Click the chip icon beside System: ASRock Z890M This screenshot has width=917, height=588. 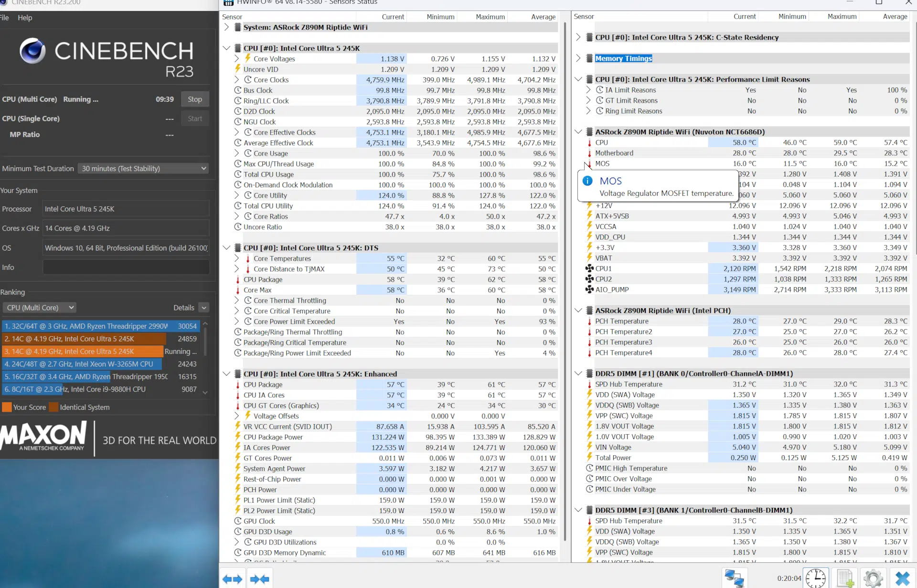[237, 27]
